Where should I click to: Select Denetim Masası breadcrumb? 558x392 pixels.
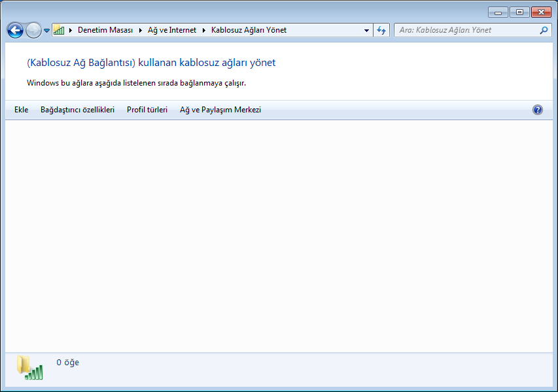(x=105, y=30)
